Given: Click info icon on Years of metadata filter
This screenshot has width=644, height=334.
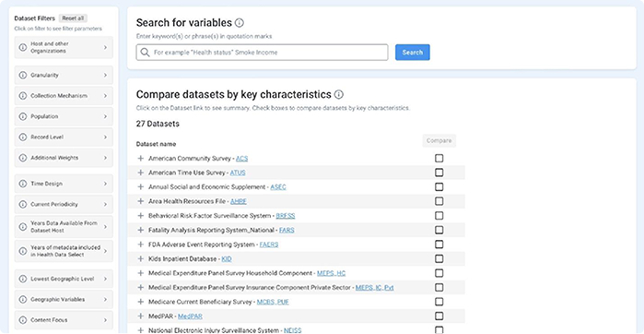Looking at the screenshot, I should pyautogui.click(x=23, y=251).
